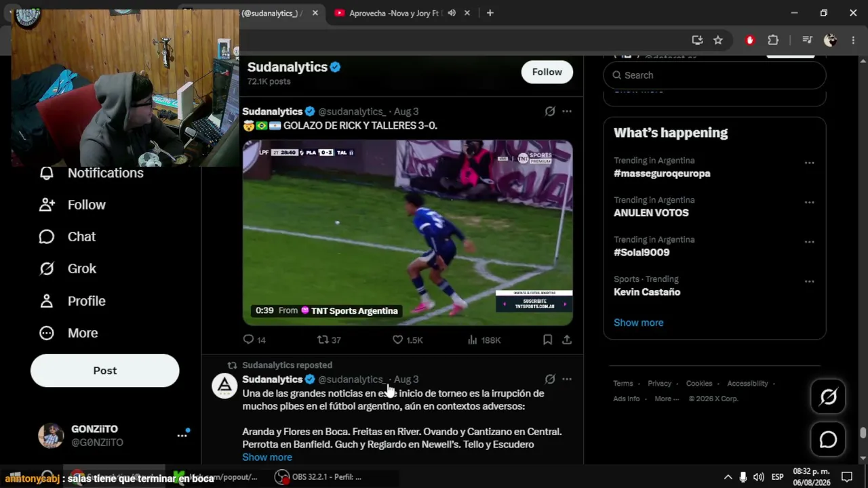This screenshot has height=488, width=868.
Task: Like the GOLAZO DE RICK post
Action: tap(408, 340)
